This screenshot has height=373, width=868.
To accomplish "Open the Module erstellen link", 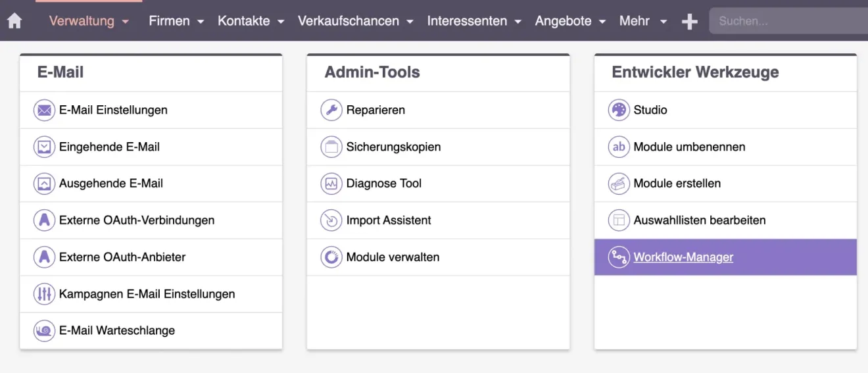I will coord(677,184).
